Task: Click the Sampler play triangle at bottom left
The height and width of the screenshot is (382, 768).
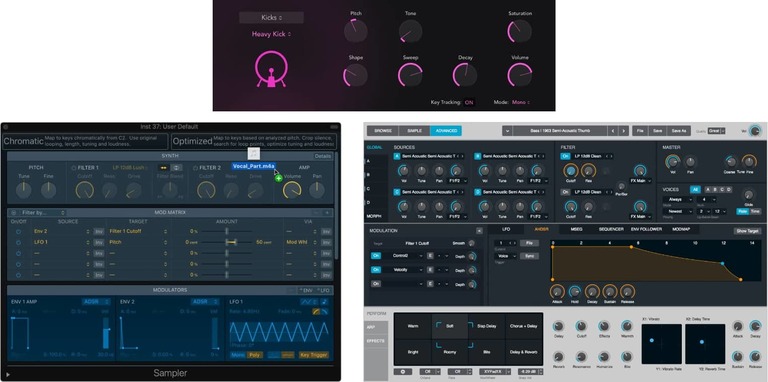Action: click(8, 374)
